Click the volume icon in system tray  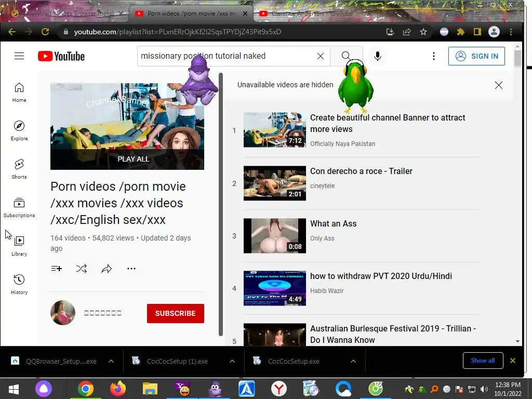[x=484, y=389]
